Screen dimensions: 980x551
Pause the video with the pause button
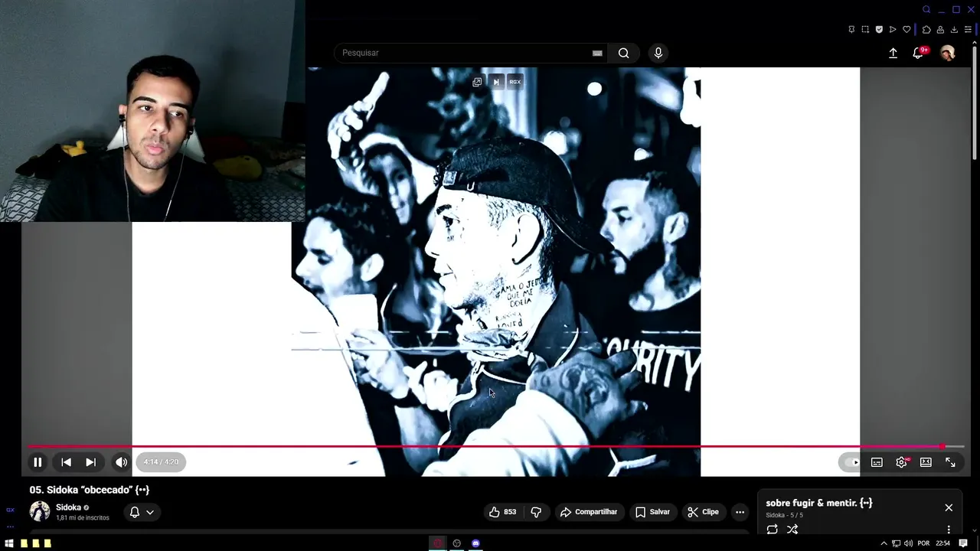38,462
